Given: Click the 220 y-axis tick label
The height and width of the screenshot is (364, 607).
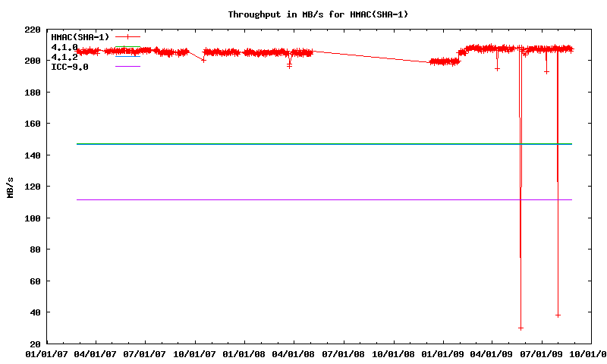Looking at the screenshot, I should click(33, 30).
